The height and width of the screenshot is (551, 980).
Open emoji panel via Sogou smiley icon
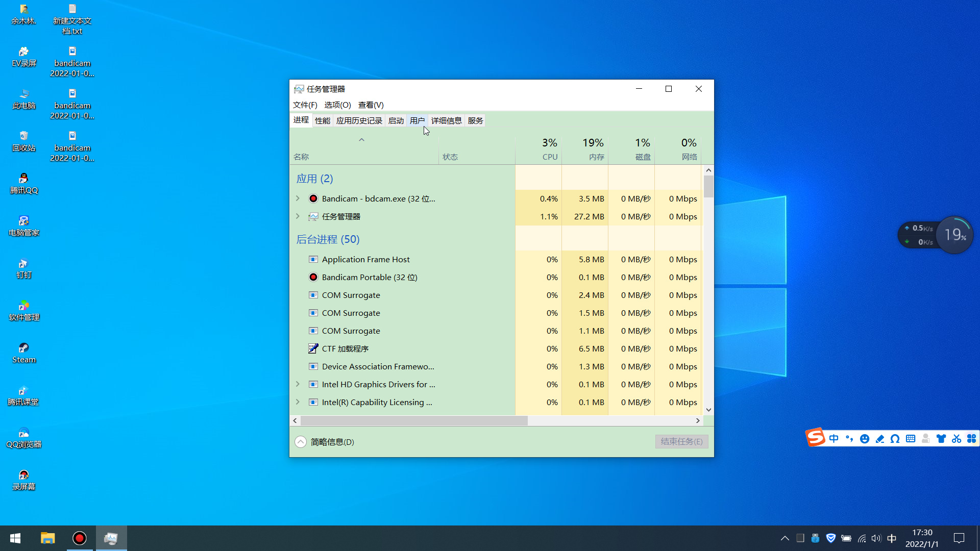(864, 438)
